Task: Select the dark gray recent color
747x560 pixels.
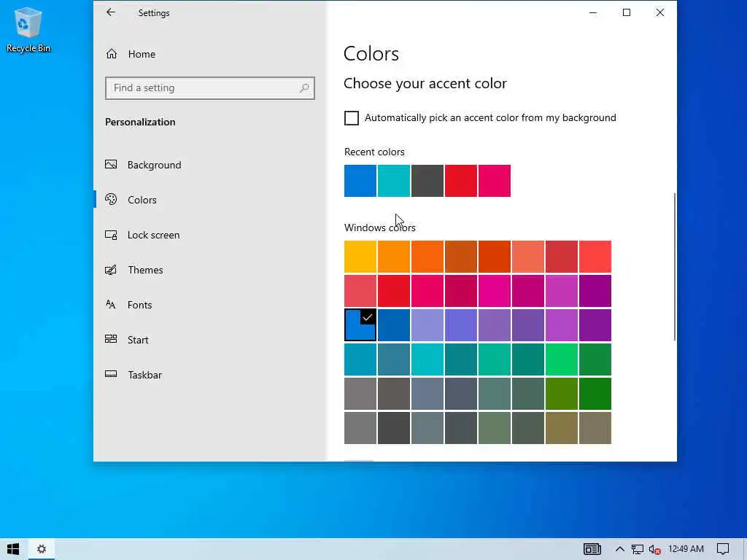Action: tap(427, 181)
